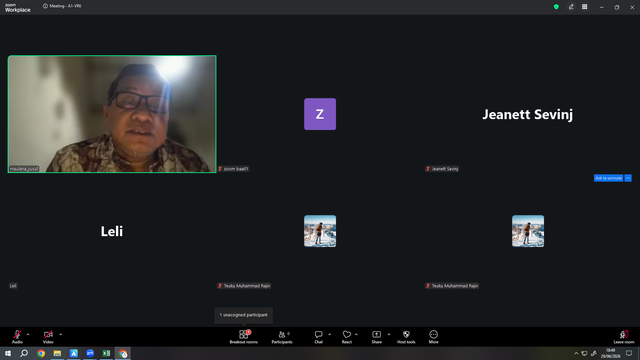Start screen sharing with the Share button
This screenshot has width=640, height=360.
[376, 337]
